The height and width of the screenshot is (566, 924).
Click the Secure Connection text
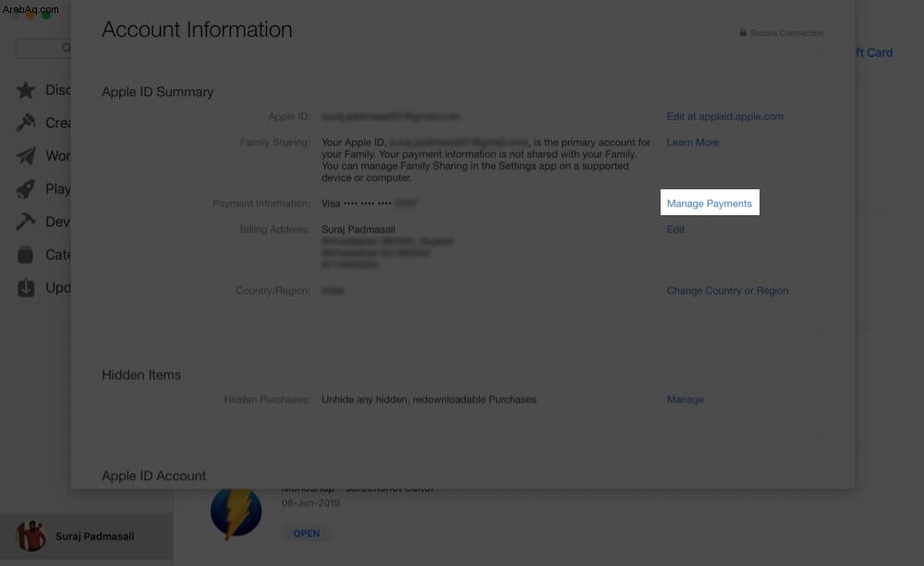[786, 33]
